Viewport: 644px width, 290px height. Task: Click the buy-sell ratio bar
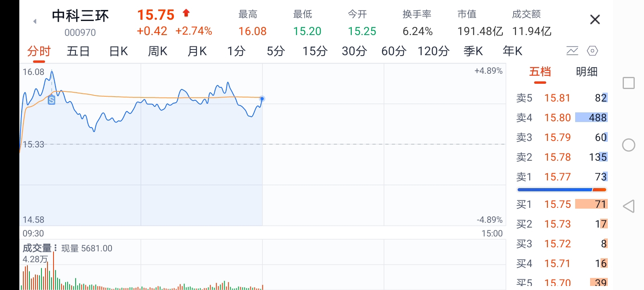(562, 190)
